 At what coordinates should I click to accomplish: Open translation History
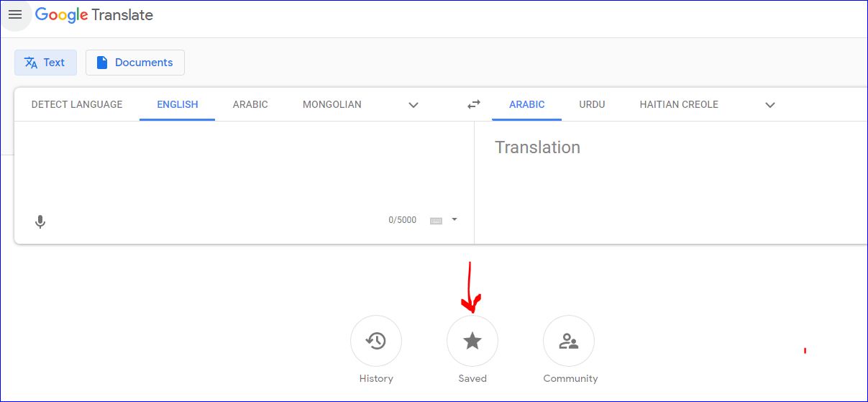(x=376, y=341)
